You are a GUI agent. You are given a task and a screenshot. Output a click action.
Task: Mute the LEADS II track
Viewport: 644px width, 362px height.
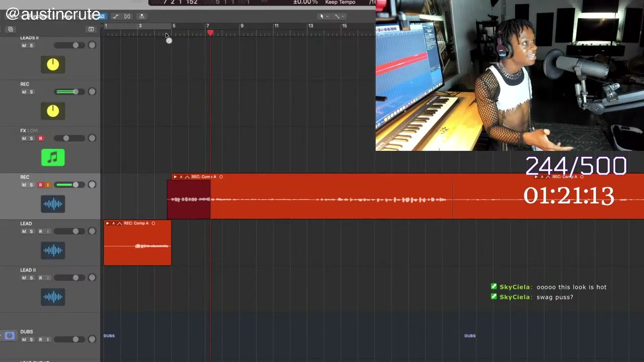[24, 46]
